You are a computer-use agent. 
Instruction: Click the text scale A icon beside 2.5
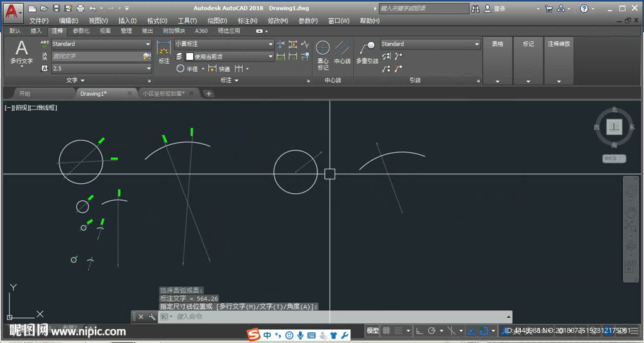45,69
